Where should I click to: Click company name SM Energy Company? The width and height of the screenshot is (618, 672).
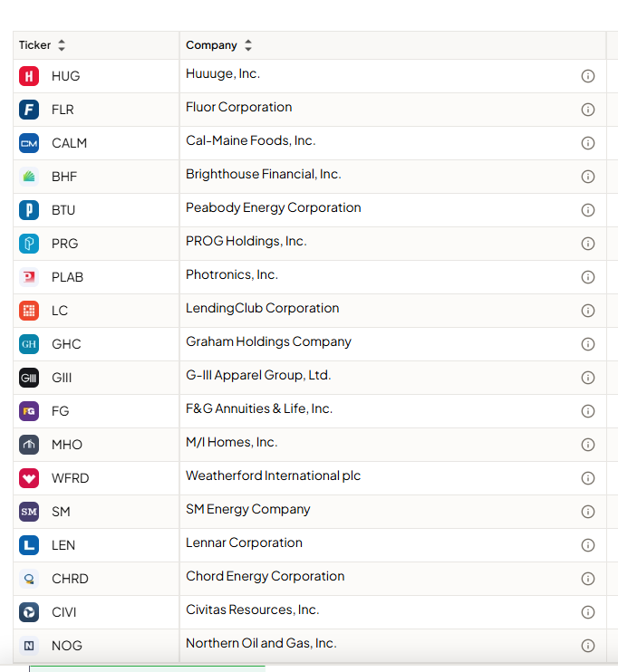coord(248,510)
